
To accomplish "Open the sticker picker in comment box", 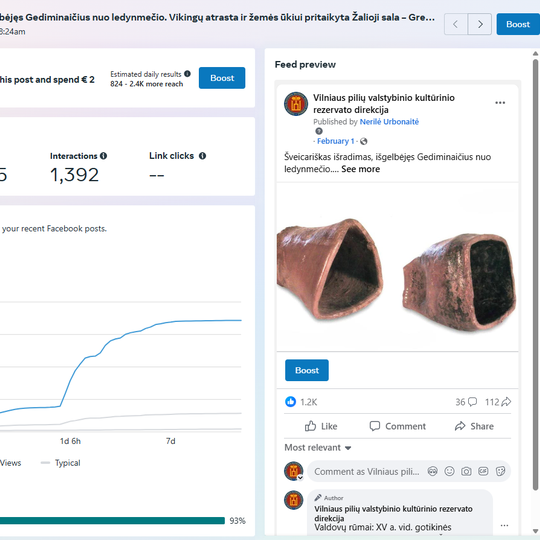I will click(500, 471).
